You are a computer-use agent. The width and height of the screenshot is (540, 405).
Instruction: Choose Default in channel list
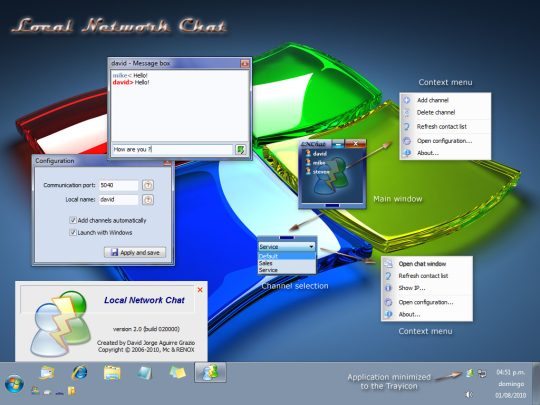pos(287,256)
